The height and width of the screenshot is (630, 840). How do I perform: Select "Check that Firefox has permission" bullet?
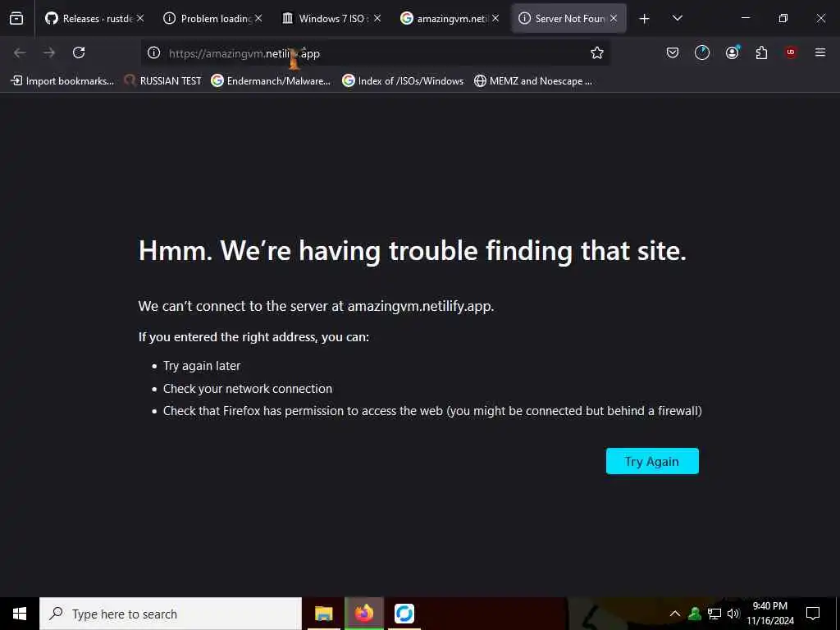point(432,411)
